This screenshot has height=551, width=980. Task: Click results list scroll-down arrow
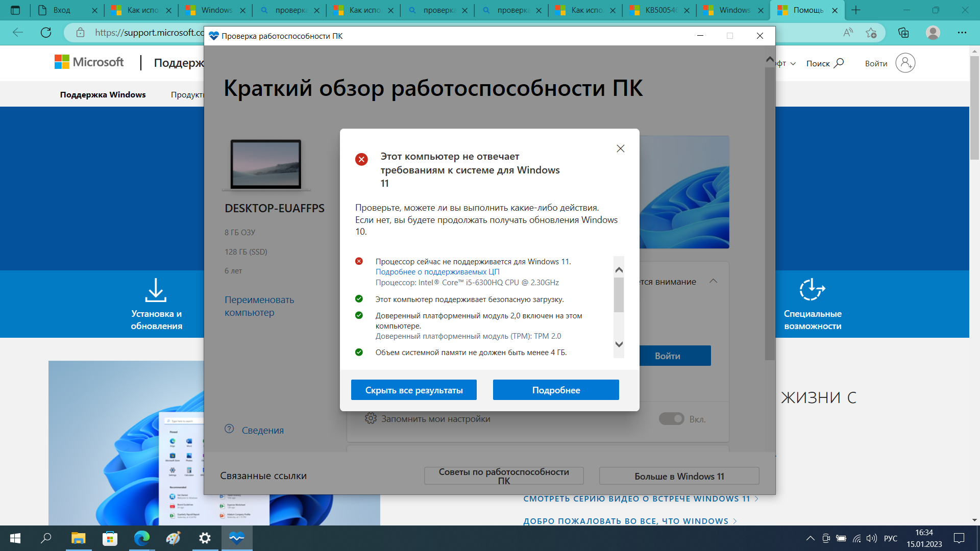619,344
